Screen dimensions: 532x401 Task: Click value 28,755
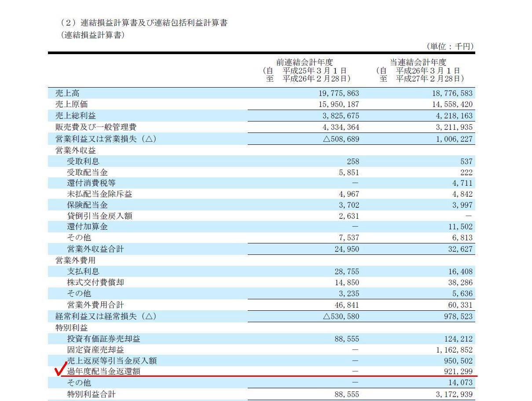coord(347,272)
